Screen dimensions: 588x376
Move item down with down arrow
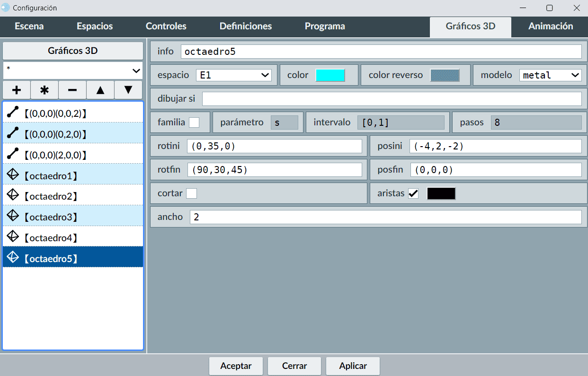point(128,90)
